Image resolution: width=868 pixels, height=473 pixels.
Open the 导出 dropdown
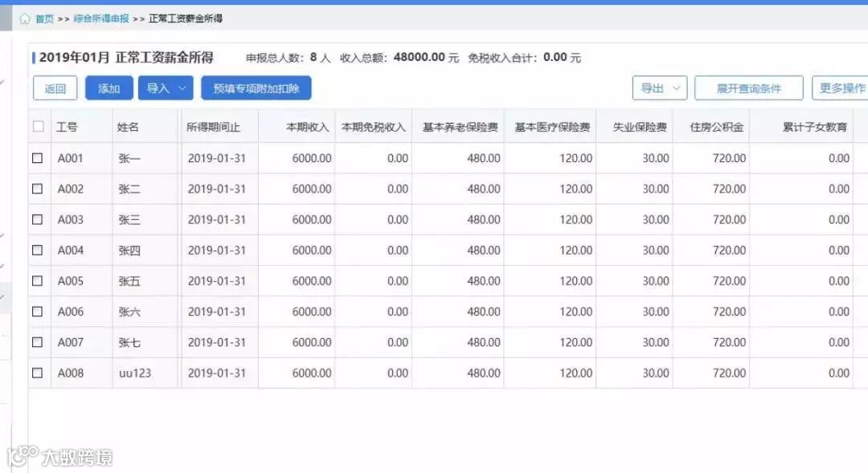coord(660,88)
